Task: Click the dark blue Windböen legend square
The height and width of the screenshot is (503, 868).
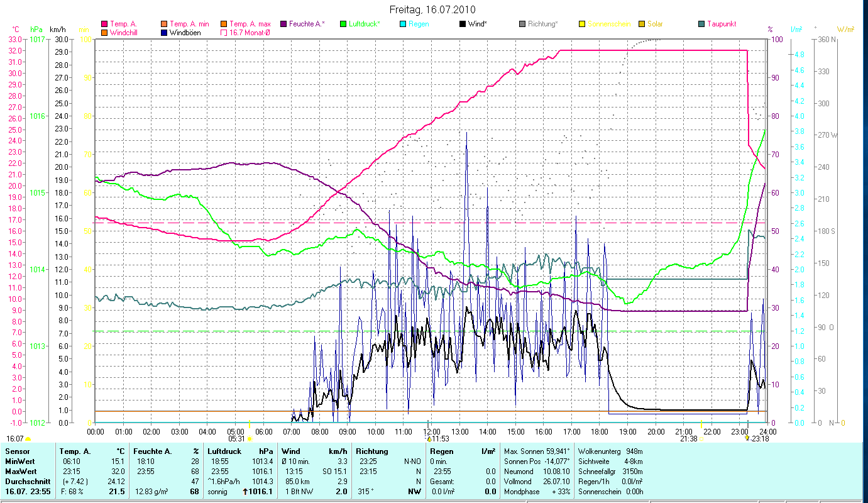Action: click(164, 32)
